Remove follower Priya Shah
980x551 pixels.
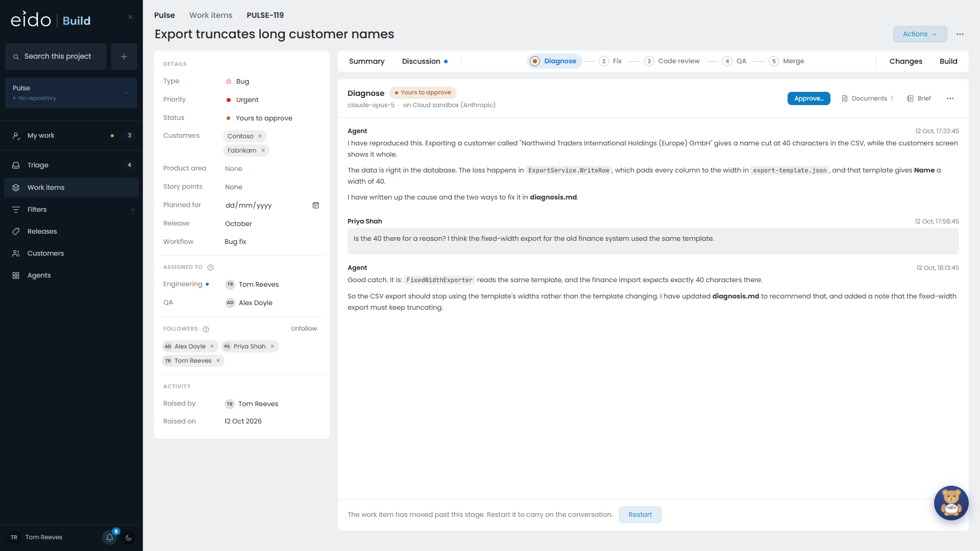point(272,346)
